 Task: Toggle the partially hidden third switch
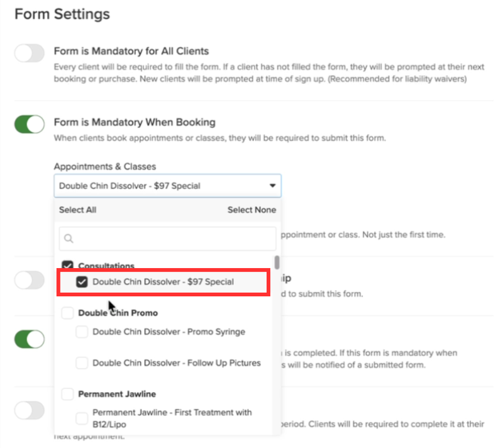coord(30,280)
